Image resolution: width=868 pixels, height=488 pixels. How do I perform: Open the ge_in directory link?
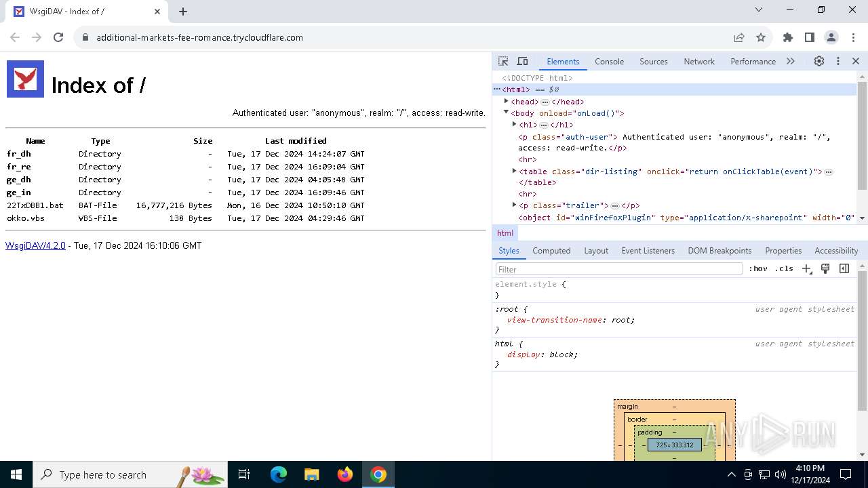coord(19,192)
